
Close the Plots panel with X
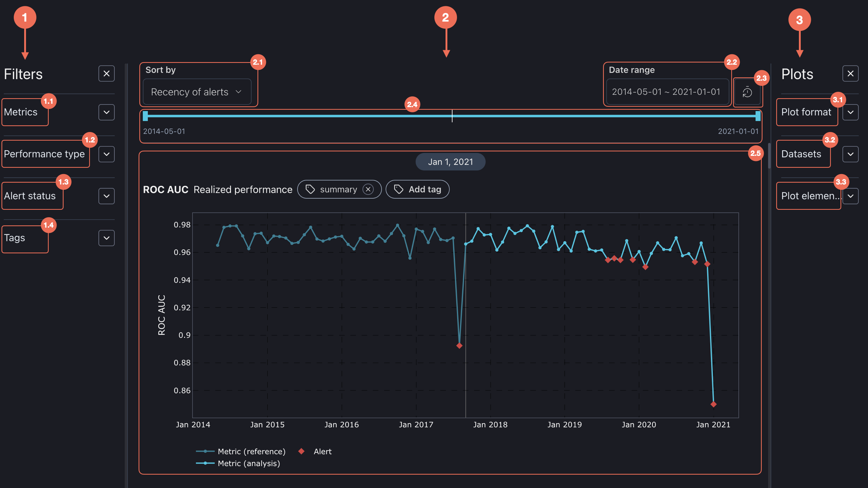pyautogui.click(x=850, y=74)
